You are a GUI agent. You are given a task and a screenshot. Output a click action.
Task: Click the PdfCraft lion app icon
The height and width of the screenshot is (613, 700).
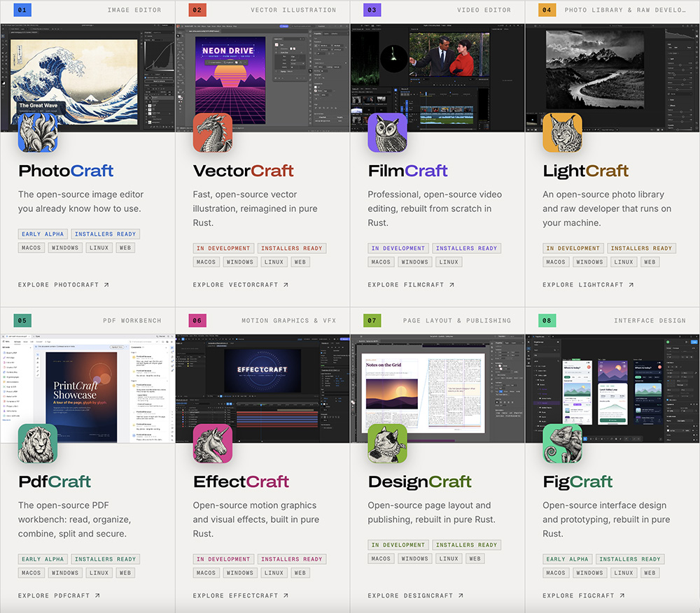(38, 444)
